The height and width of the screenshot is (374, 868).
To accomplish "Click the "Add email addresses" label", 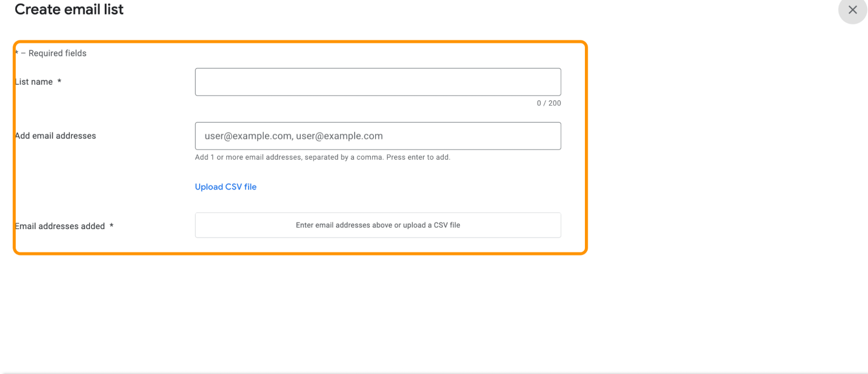I will click(56, 136).
